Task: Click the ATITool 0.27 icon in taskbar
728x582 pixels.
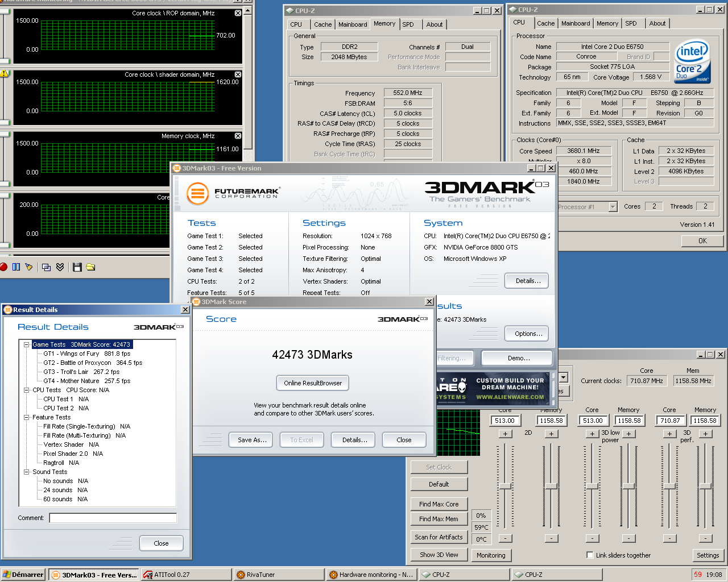Action: click(x=148, y=575)
